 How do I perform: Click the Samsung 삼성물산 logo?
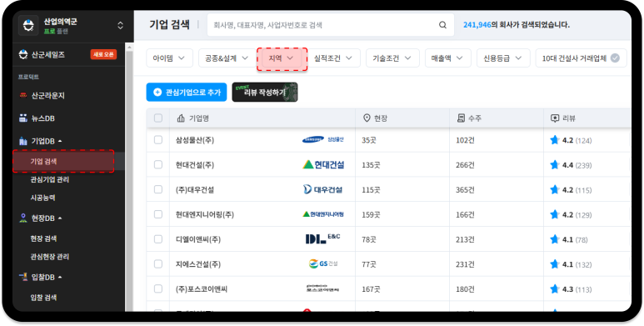(x=322, y=140)
